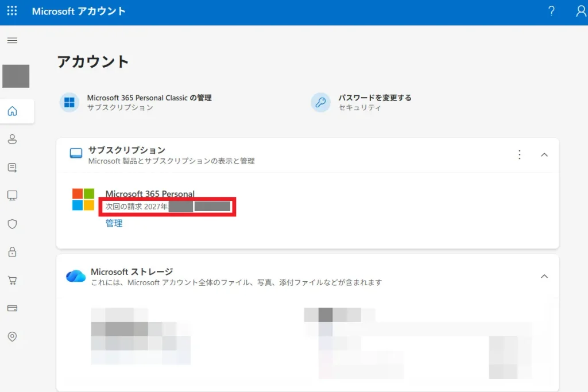The width and height of the screenshot is (588, 392).
Task: Collapse the Microsoft ストレージ card
Action: [x=544, y=276]
